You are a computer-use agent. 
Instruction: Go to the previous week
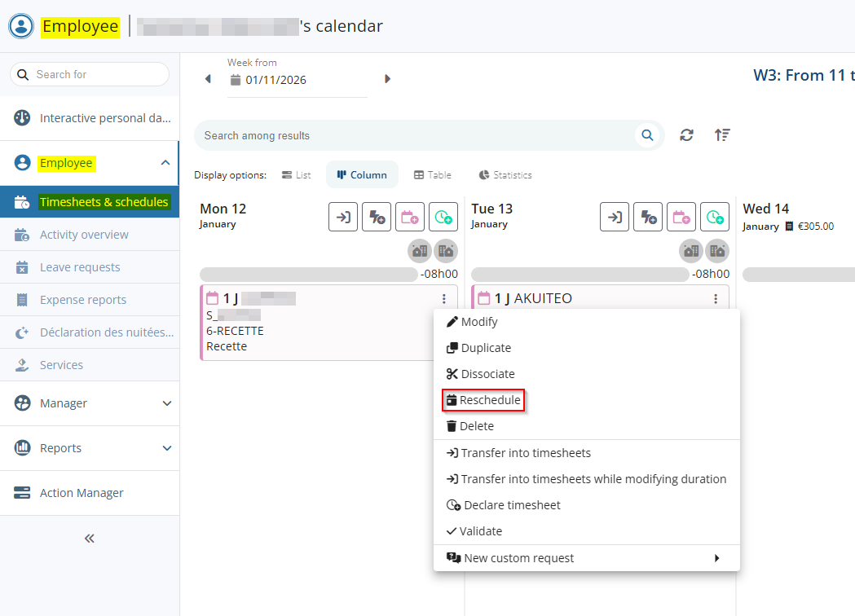point(208,79)
